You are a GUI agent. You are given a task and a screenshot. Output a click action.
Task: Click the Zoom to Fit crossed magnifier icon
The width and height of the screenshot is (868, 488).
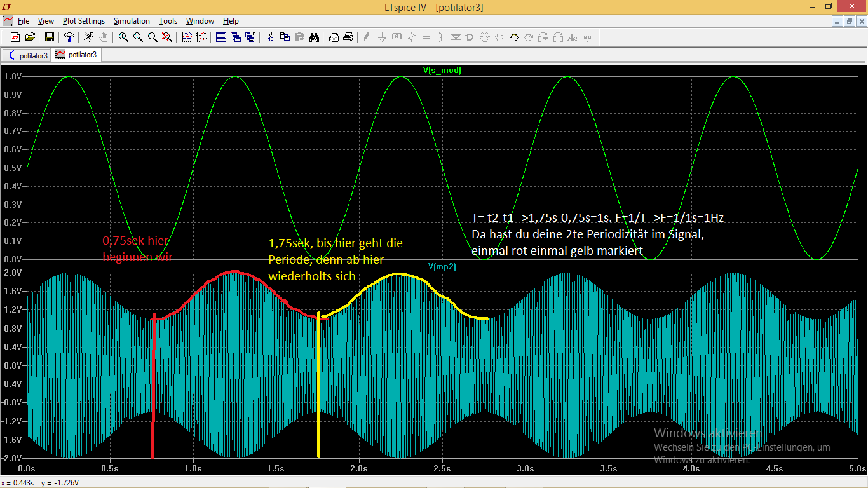[167, 37]
